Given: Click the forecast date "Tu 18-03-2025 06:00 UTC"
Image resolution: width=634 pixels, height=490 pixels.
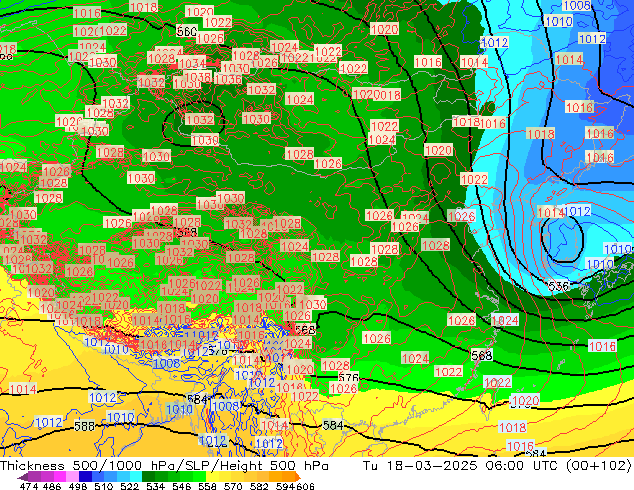Looking at the screenshot, I should (x=460, y=465).
